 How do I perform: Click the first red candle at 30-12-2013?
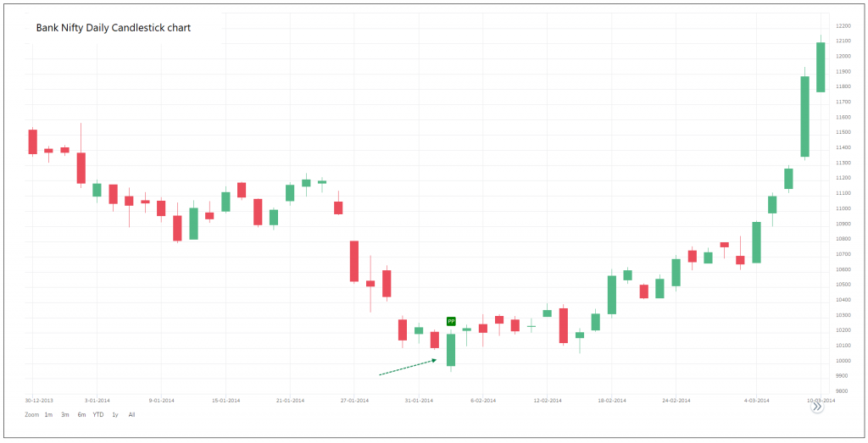pos(33,141)
